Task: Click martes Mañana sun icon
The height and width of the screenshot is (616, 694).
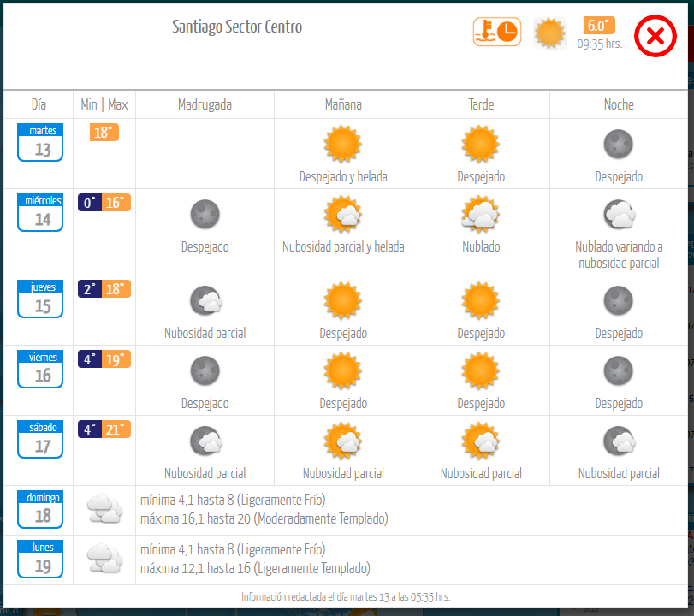Action: point(342,144)
